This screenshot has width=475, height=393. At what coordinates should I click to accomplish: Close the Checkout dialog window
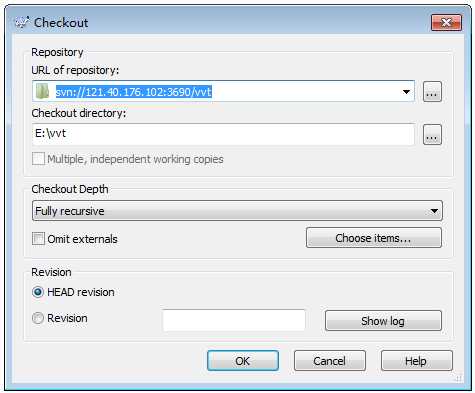point(446,22)
